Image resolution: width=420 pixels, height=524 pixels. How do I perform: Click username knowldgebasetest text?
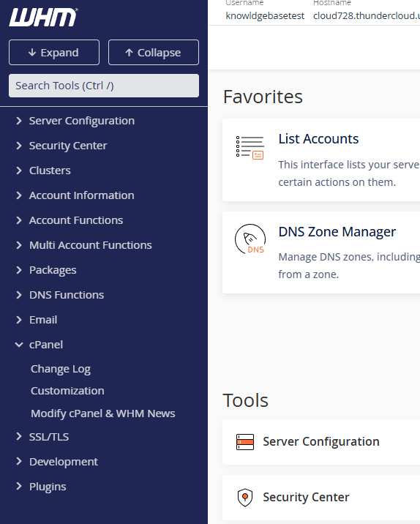[x=265, y=15]
